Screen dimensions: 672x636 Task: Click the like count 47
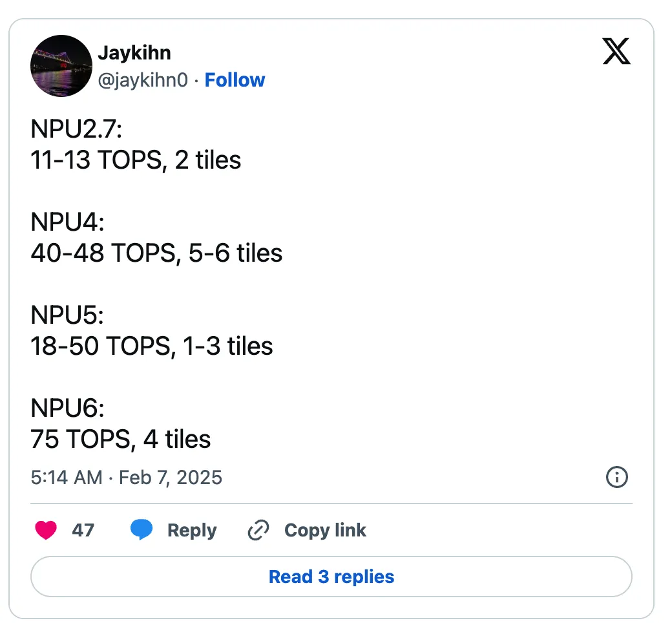83,531
